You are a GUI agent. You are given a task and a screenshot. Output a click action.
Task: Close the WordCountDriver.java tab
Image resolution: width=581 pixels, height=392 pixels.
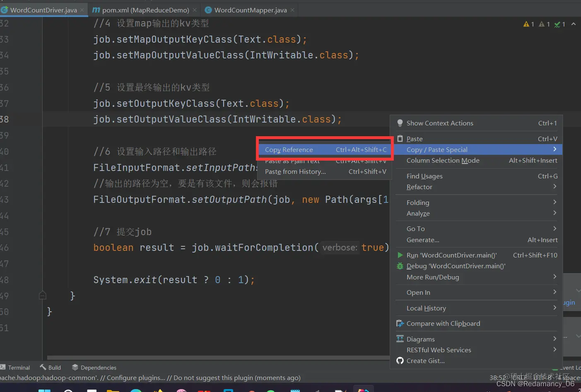point(82,10)
